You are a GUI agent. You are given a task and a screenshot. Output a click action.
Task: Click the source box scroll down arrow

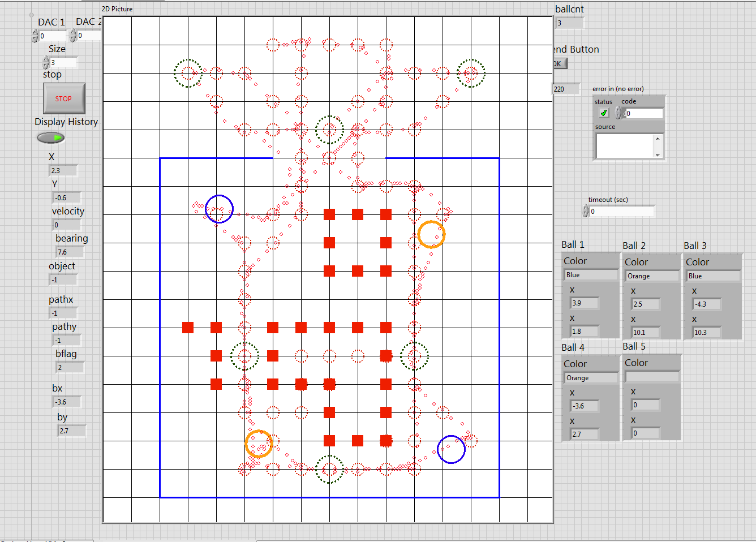click(x=658, y=155)
